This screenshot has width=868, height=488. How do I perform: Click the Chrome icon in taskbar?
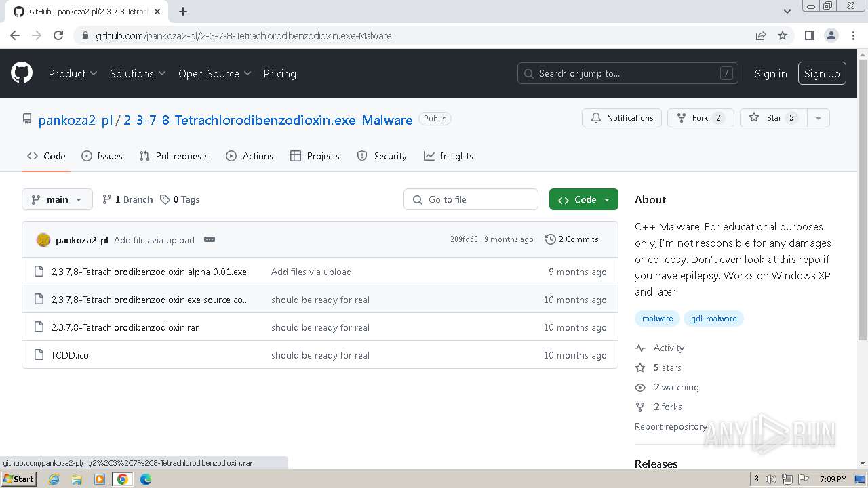(x=123, y=479)
